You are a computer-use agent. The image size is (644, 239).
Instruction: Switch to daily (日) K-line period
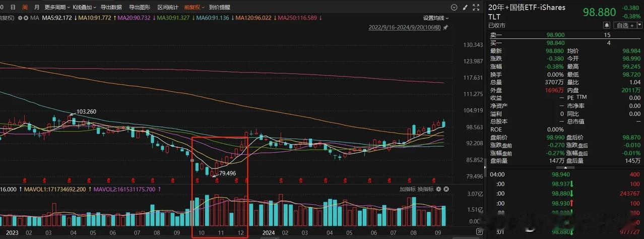click(13, 8)
